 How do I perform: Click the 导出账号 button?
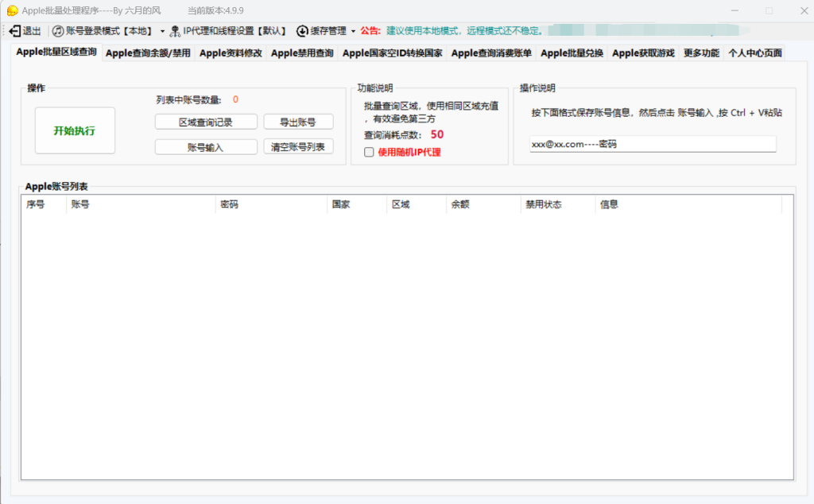tap(298, 122)
